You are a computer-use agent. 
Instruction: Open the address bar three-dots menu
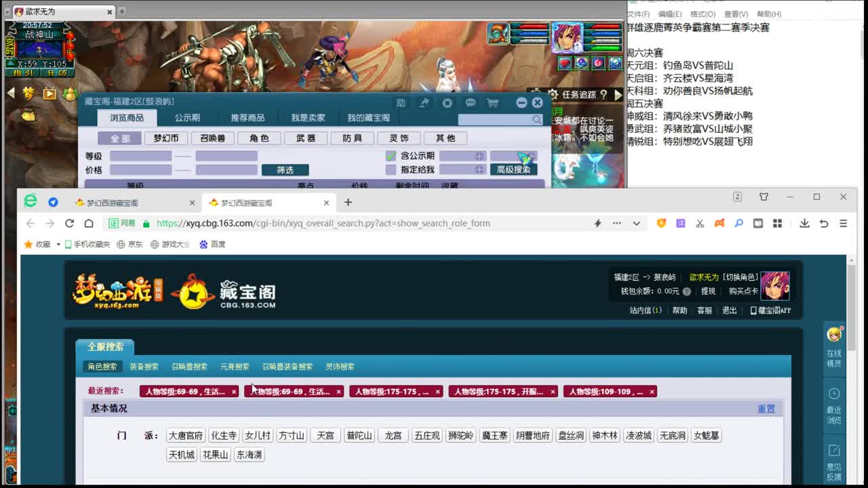point(616,223)
